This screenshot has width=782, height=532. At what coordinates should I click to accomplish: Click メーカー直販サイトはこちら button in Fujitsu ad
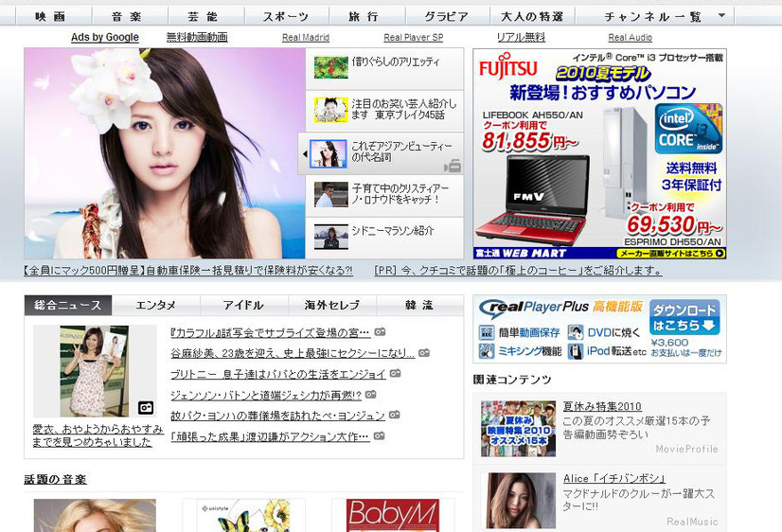pyautogui.click(x=671, y=254)
